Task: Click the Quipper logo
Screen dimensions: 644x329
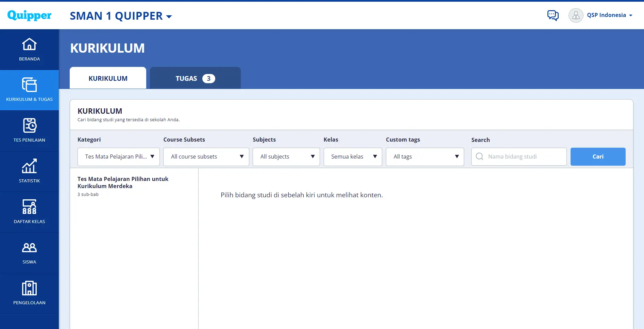Action: click(x=29, y=15)
